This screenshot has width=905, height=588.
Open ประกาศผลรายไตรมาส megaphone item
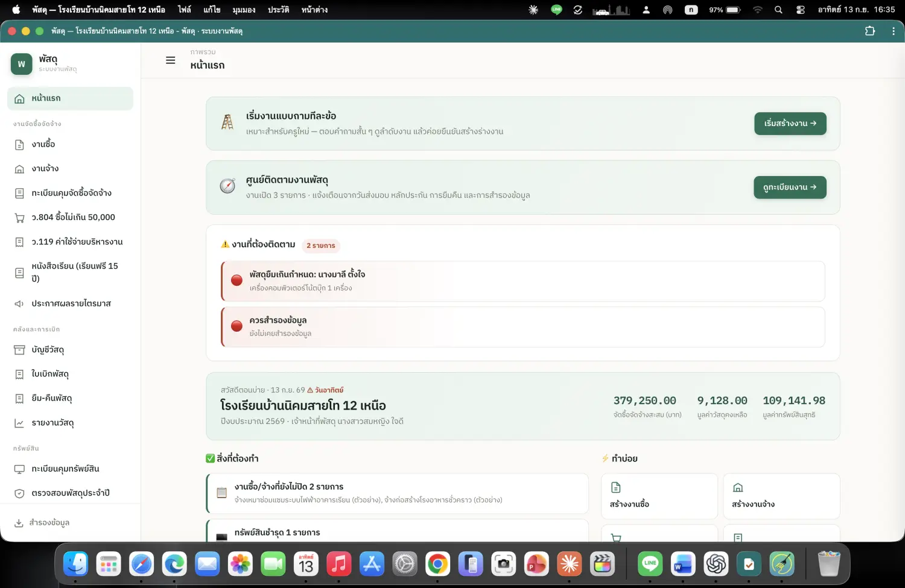click(x=71, y=304)
